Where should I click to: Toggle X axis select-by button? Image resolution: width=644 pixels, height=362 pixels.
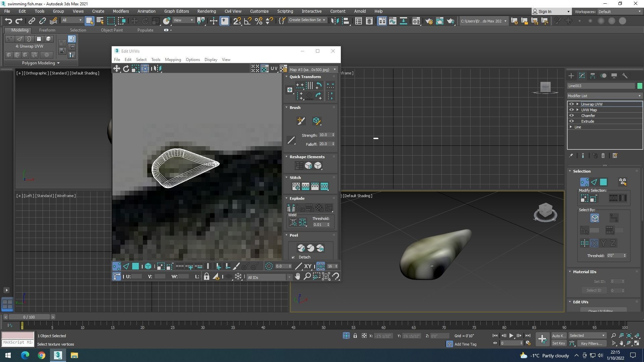pos(594,243)
